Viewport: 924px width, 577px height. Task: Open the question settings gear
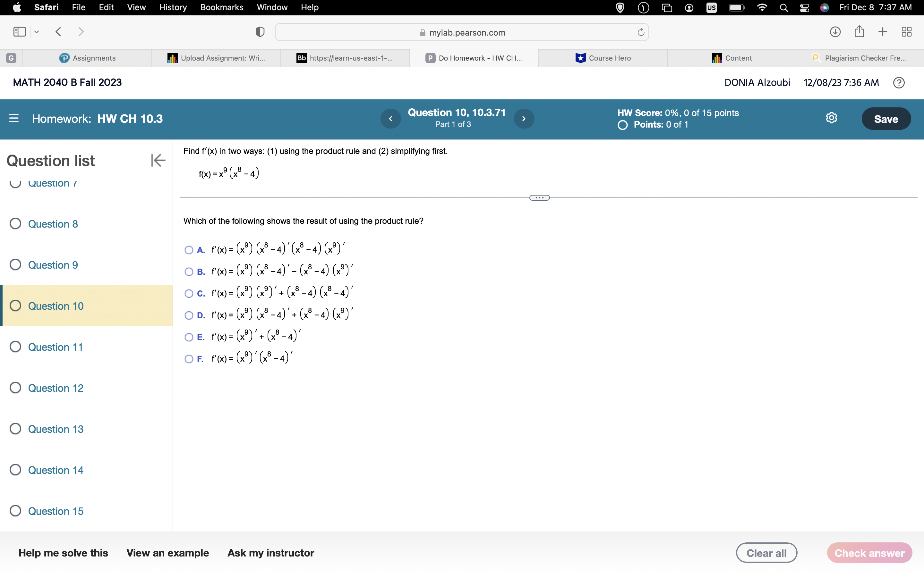tap(831, 118)
